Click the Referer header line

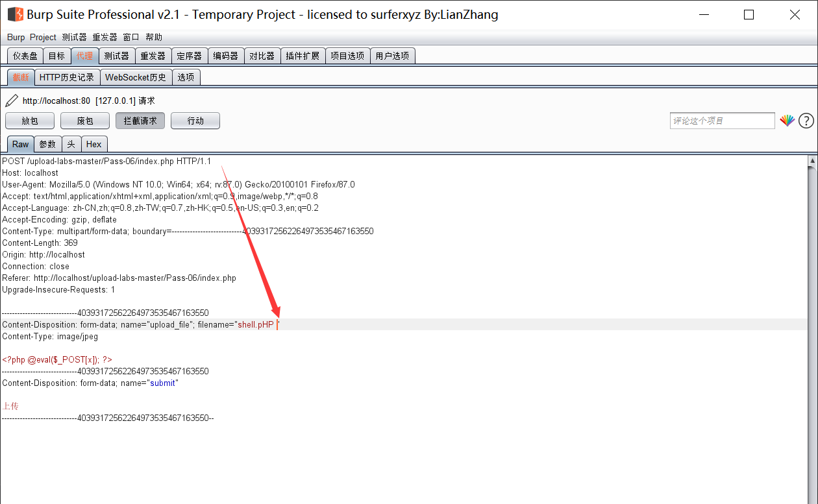pos(119,278)
